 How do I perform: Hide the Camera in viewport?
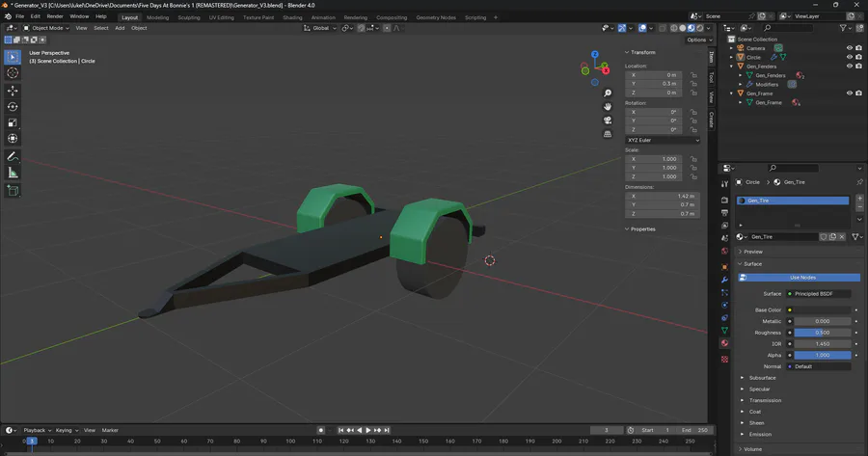849,48
